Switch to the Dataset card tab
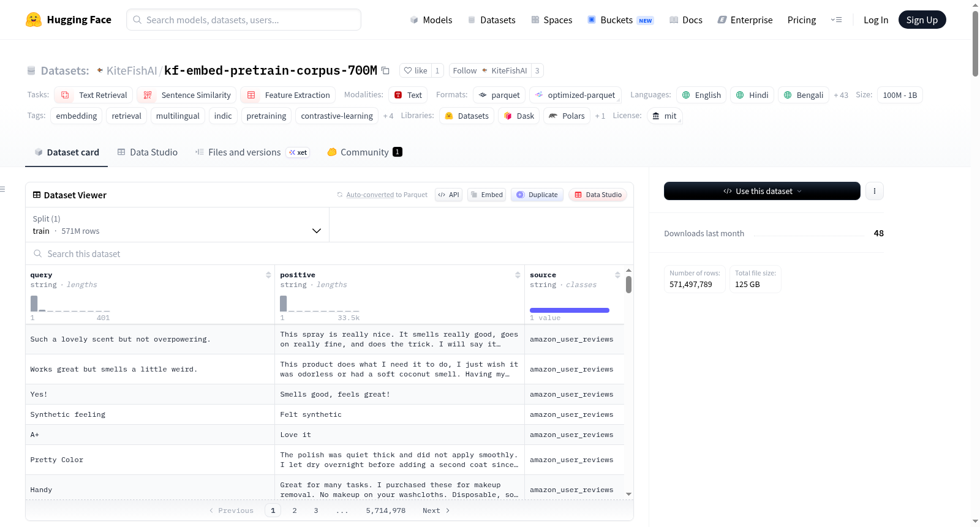 coord(67,152)
